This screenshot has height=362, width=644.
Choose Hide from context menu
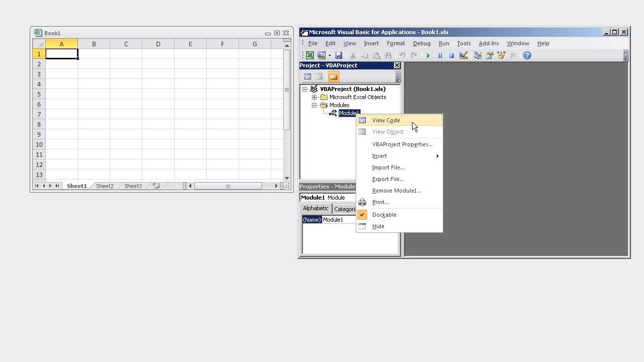pos(399,226)
